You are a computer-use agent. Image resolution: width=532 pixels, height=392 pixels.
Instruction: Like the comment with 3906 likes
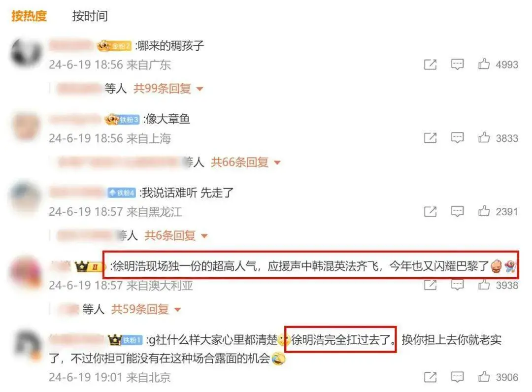point(484,376)
